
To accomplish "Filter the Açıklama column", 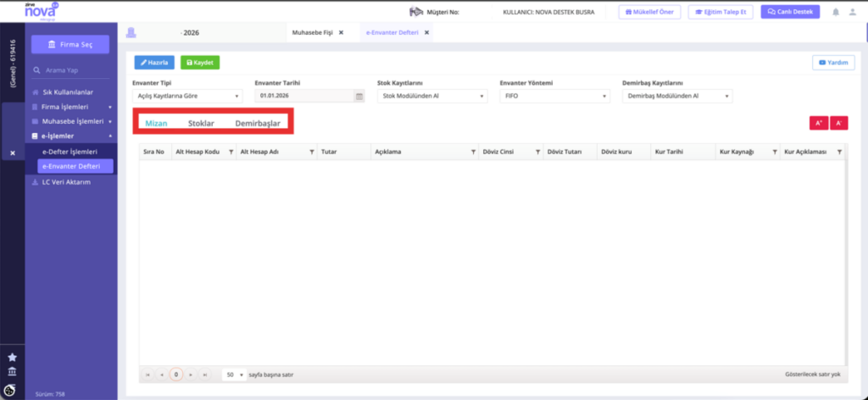I will pos(473,152).
